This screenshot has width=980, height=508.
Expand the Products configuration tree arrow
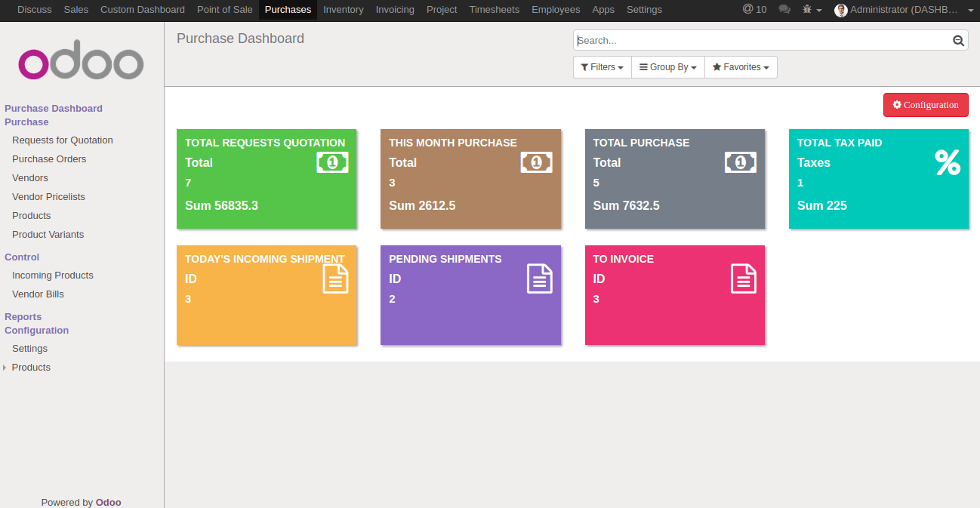point(5,368)
